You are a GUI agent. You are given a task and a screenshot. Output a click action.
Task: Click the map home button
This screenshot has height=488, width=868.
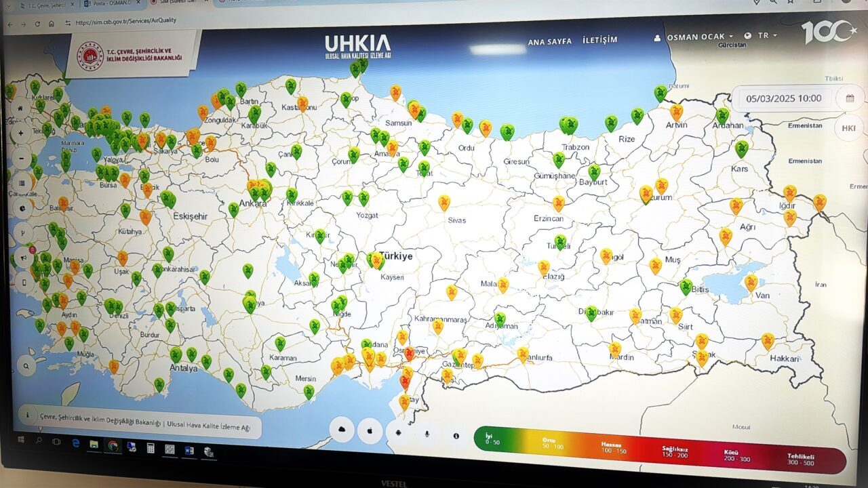[x=20, y=108]
